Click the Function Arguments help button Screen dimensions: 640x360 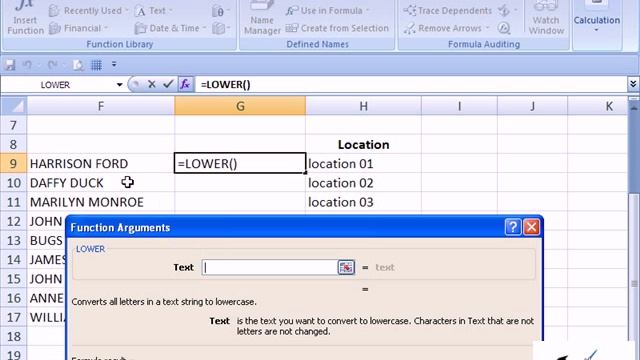tap(513, 227)
